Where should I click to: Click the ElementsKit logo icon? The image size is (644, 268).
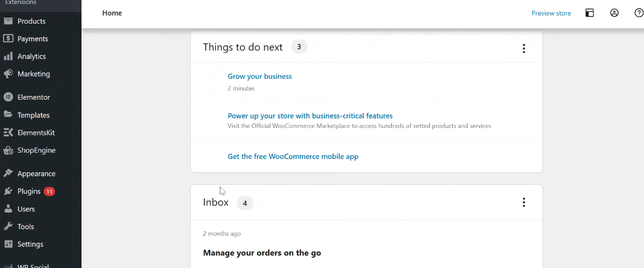[8, 132]
